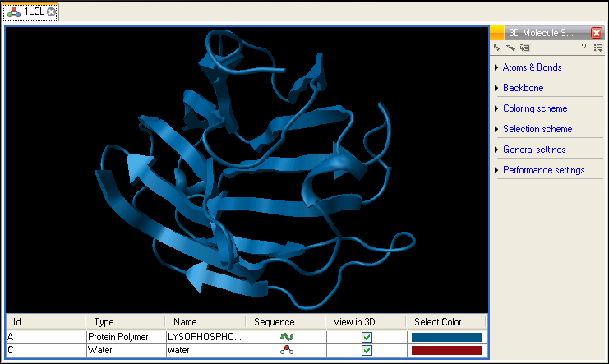Open the side panel options list icon
Viewport: 609px width, 364px height.
click(x=598, y=48)
